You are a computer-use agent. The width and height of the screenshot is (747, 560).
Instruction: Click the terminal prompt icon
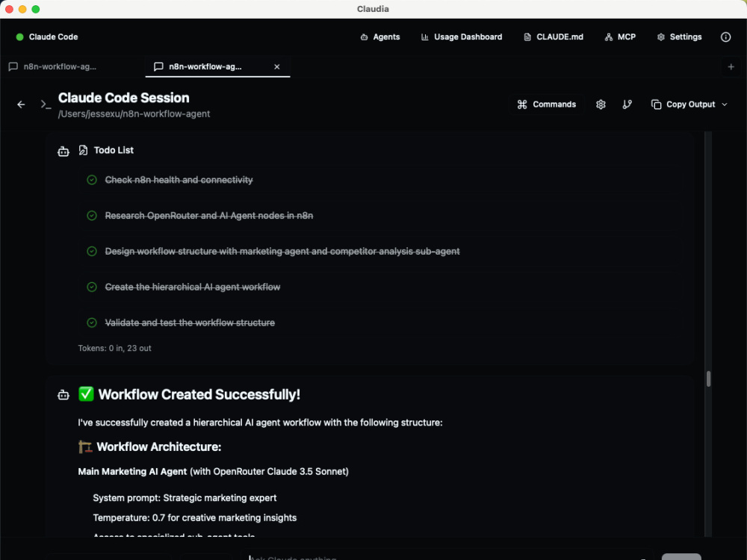[x=46, y=105]
